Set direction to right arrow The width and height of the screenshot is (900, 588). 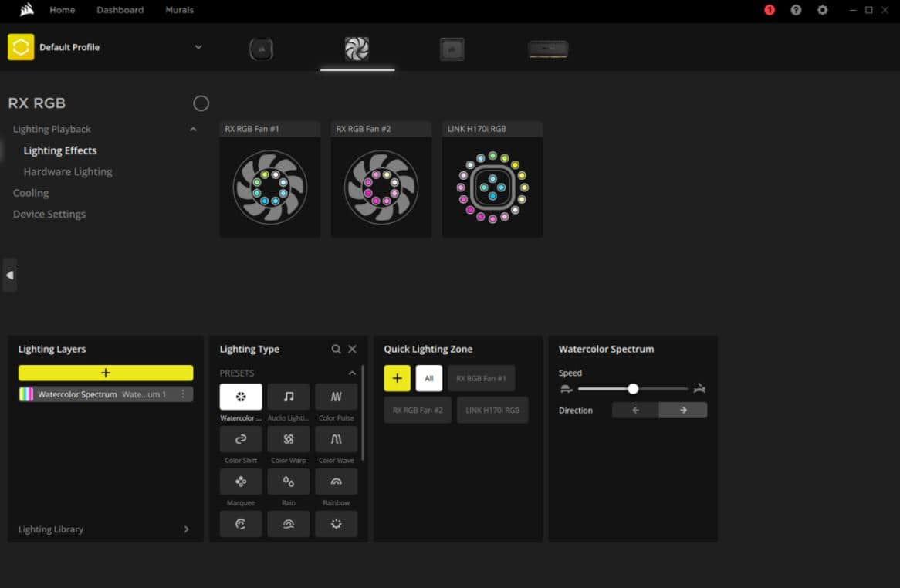tap(683, 411)
